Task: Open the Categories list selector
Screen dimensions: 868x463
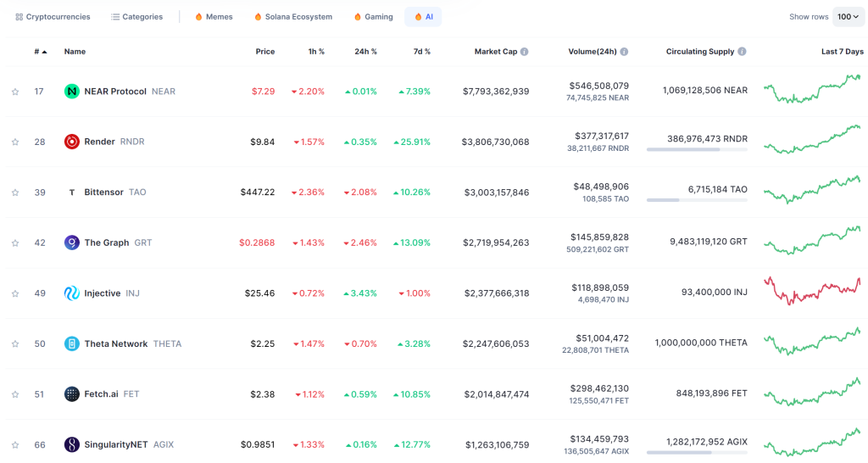Action: click(x=136, y=17)
